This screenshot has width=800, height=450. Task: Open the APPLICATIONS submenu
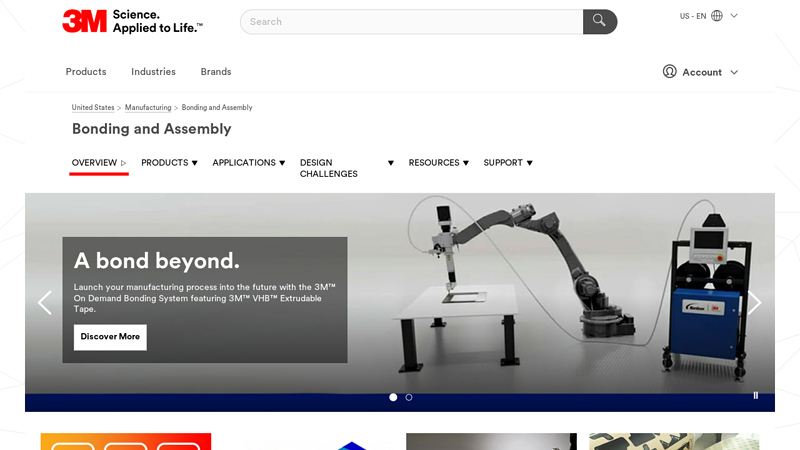click(x=248, y=163)
